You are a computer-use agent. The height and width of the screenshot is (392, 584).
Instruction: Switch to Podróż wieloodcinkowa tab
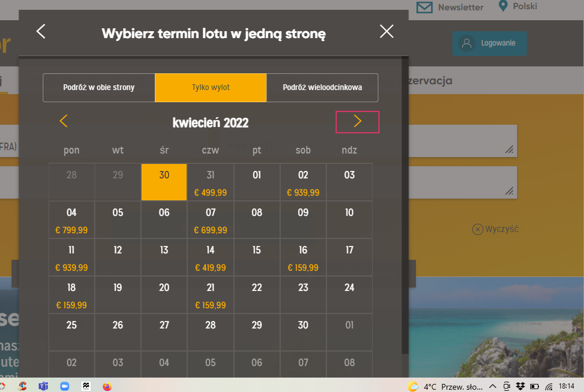click(x=322, y=88)
